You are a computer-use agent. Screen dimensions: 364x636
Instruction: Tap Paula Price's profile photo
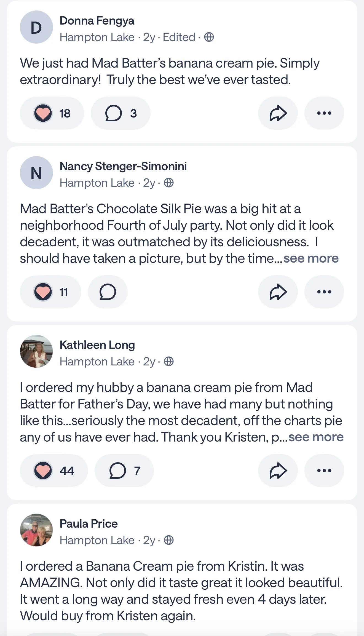(36, 530)
